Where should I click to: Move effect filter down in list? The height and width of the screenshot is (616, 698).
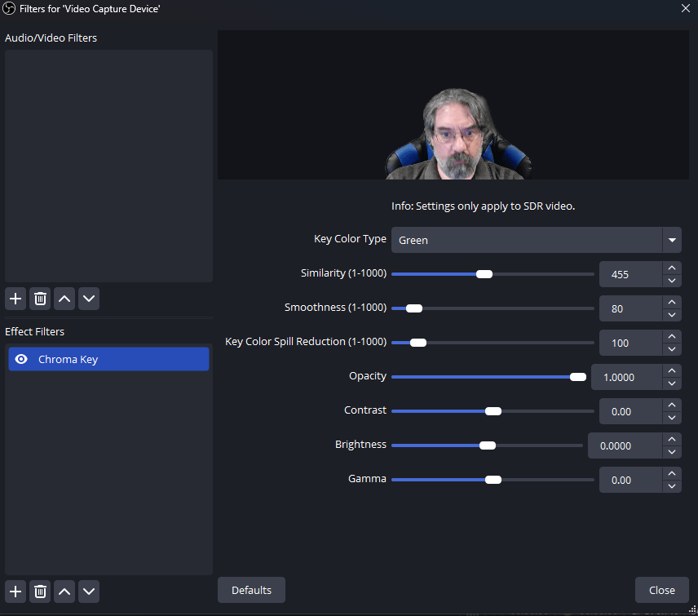tap(89, 591)
